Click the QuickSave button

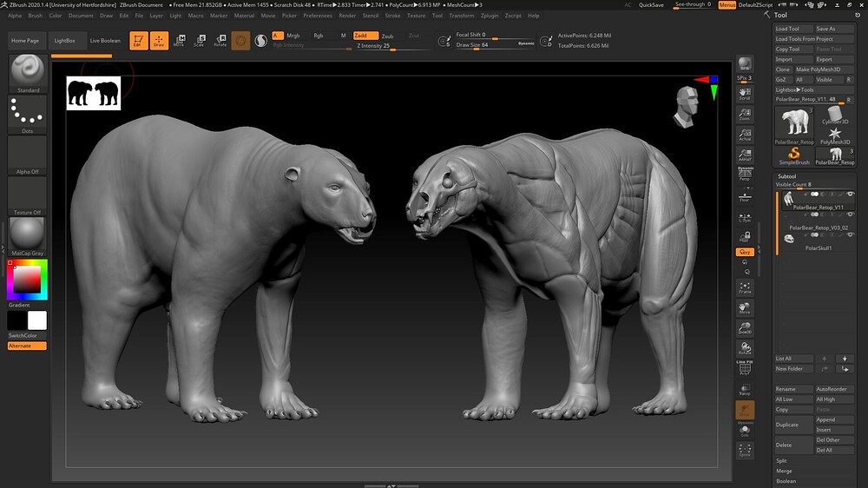click(x=651, y=5)
